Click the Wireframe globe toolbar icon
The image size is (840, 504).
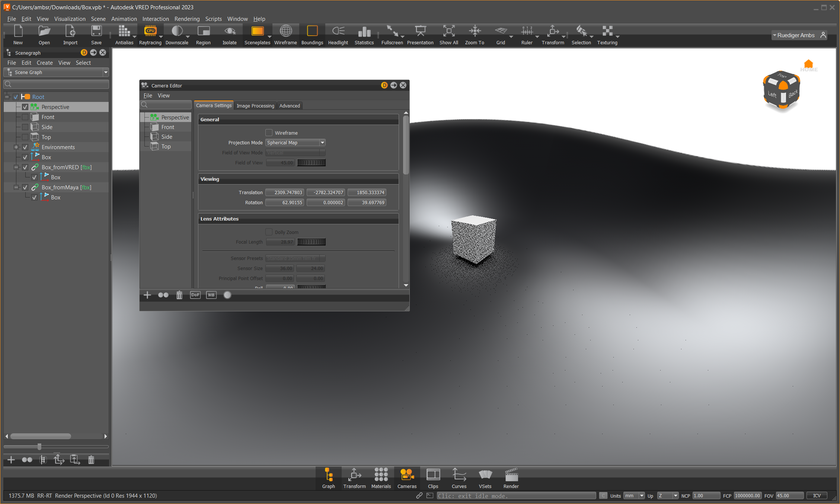285,31
